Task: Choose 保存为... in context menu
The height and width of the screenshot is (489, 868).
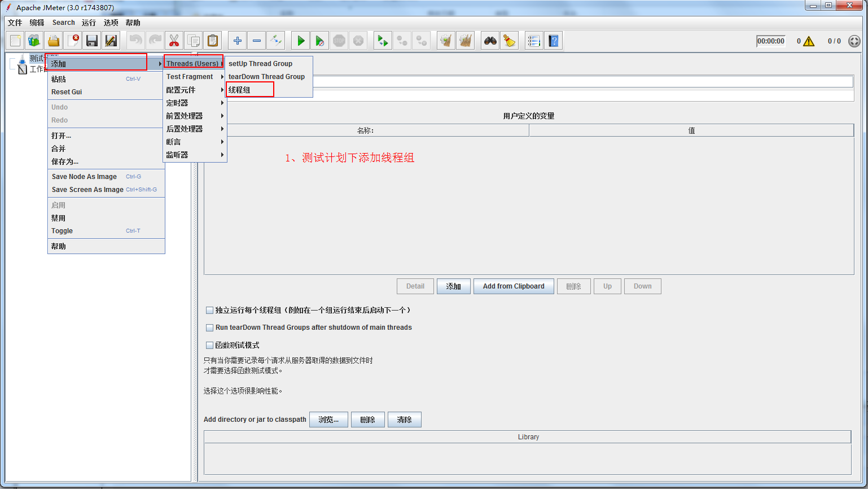Action: click(106, 161)
